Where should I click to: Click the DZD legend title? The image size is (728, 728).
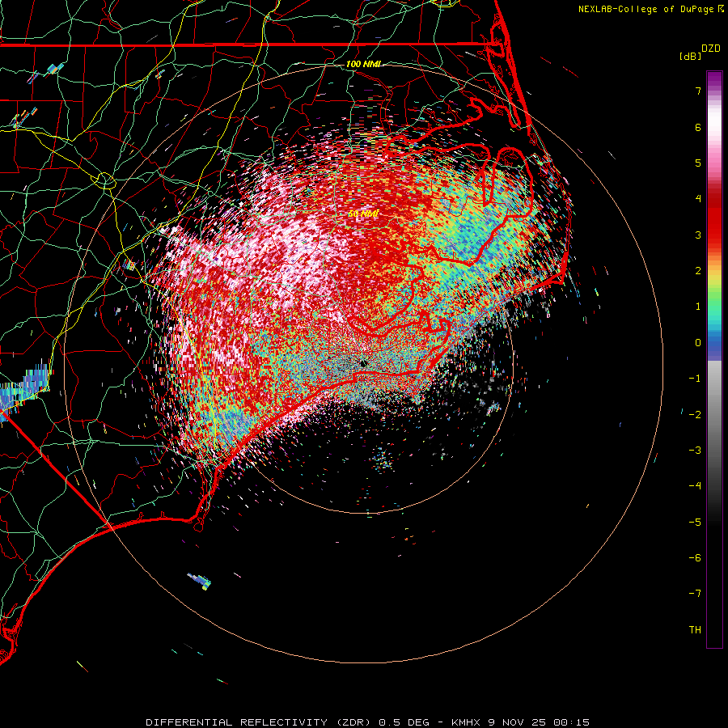tap(711, 49)
